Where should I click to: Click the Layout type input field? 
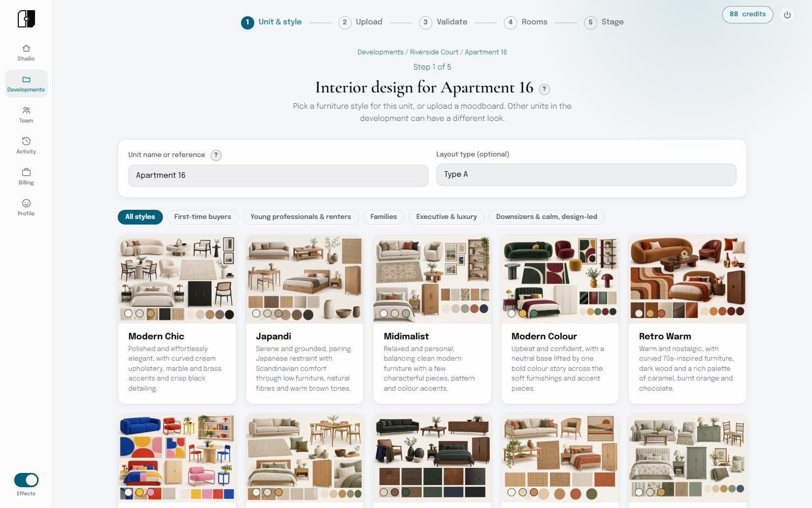[x=586, y=174]
